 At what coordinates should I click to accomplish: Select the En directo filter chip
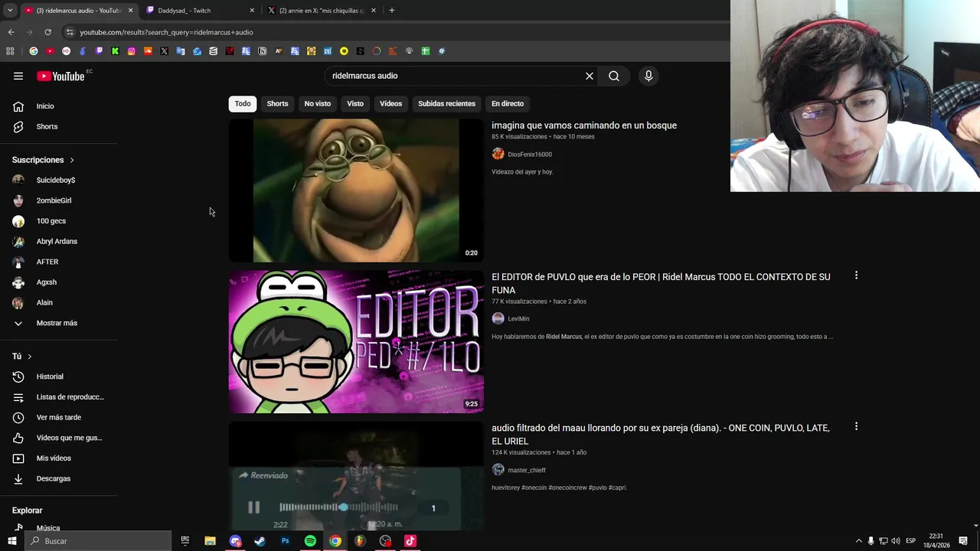coord(508,103)
